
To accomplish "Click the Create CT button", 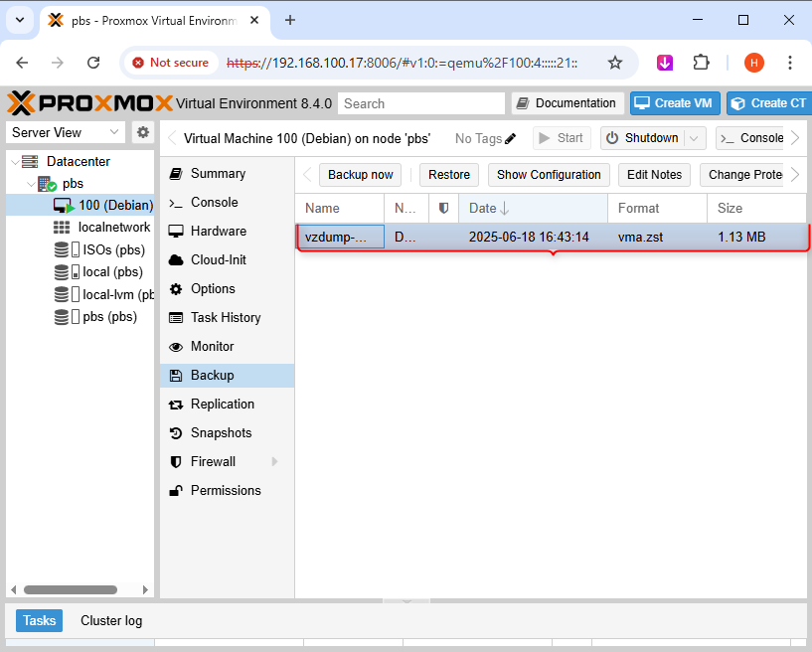I will [769, 103].
